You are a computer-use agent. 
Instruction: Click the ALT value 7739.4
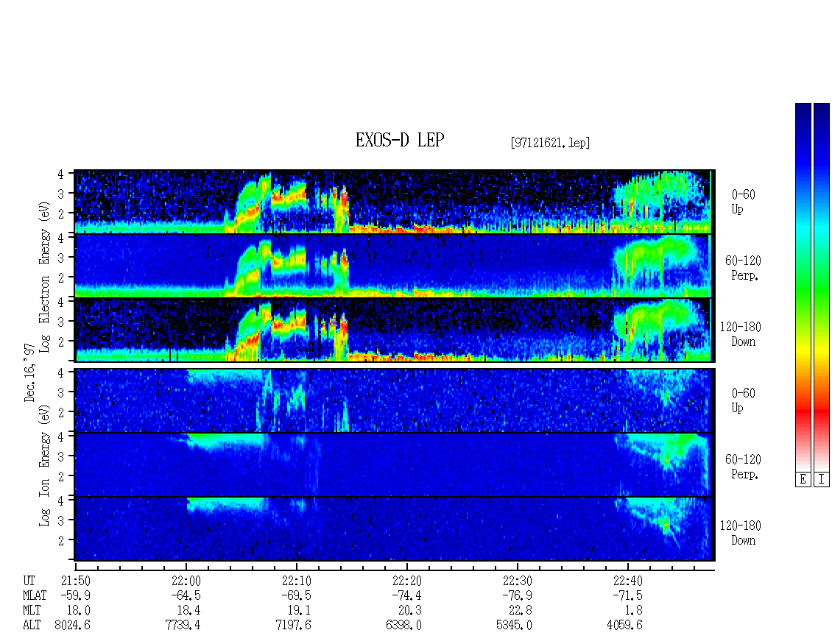183,625
